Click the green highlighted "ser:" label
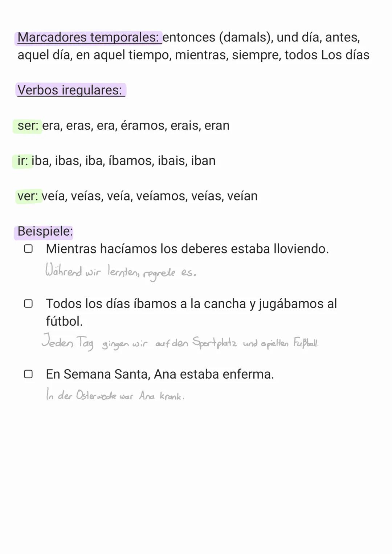 (x=28, y=126)
